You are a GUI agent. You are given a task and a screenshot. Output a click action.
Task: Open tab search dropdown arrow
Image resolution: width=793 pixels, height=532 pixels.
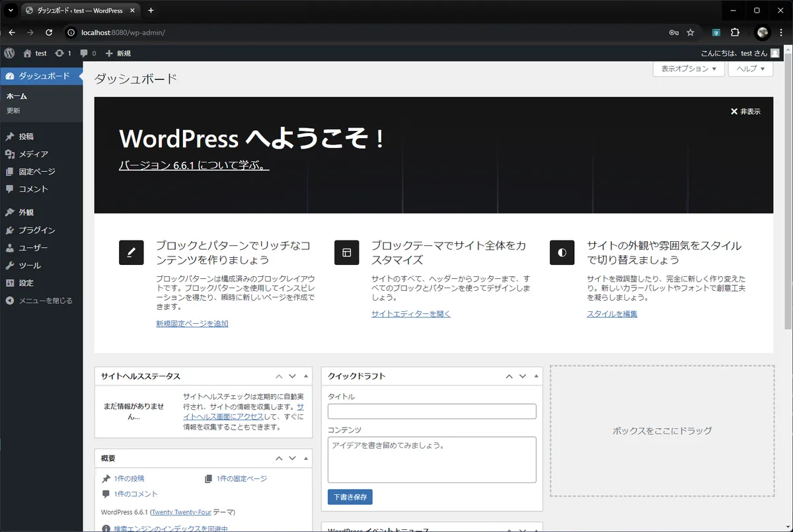[x=11, y=11]
